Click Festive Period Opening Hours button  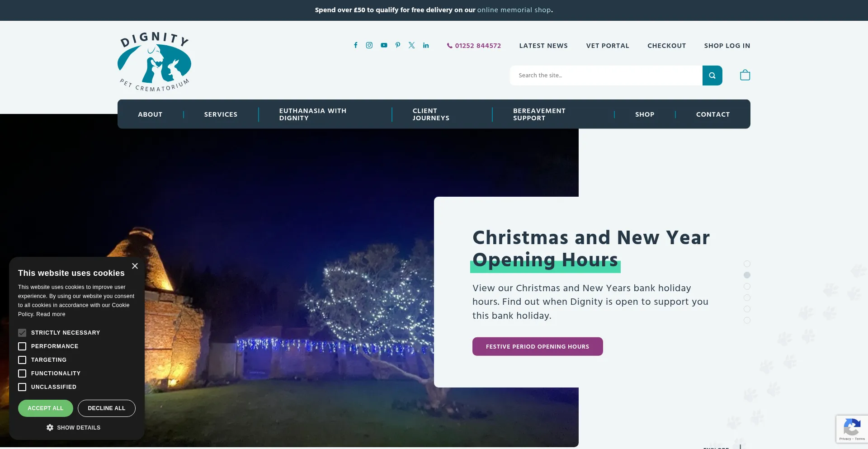(538, 346)
